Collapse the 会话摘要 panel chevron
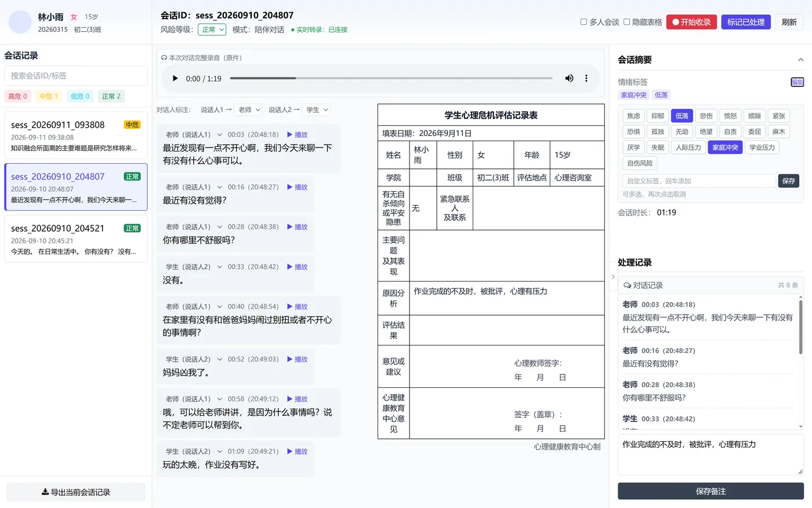This screenshot has height=508, width=812. pyautogui.click(x=800, y=60)
